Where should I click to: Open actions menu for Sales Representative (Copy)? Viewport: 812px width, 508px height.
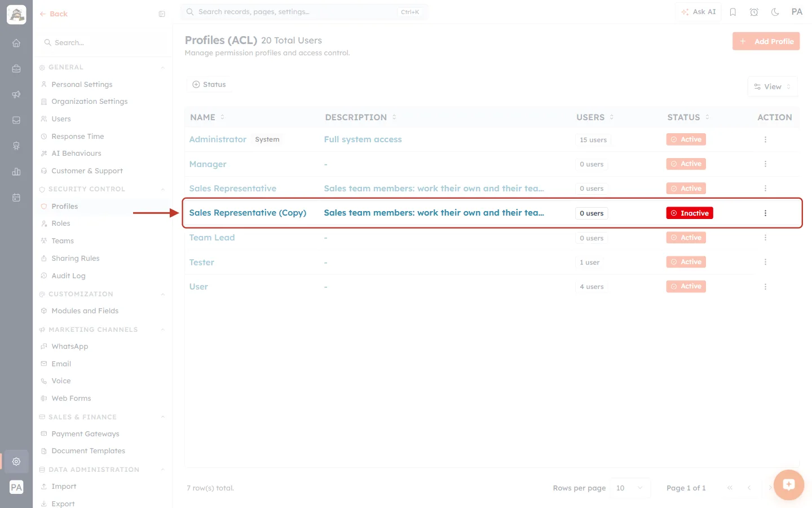pos(765,213)
